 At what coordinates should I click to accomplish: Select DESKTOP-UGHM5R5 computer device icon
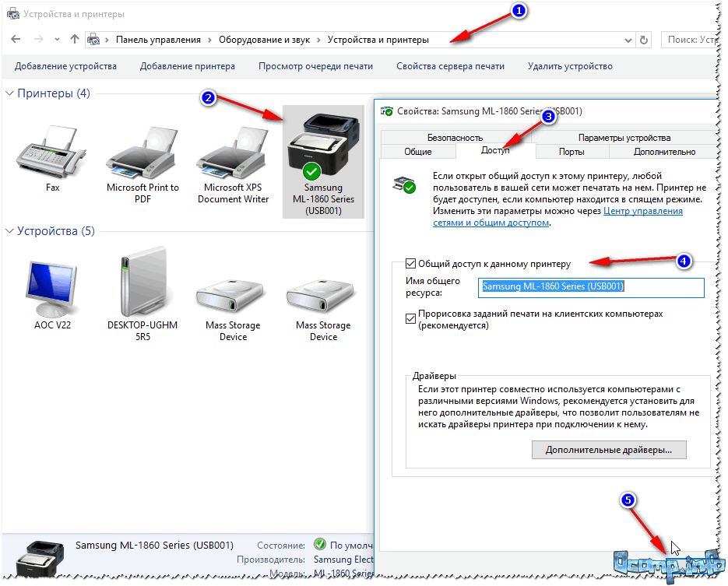point(142,284)
